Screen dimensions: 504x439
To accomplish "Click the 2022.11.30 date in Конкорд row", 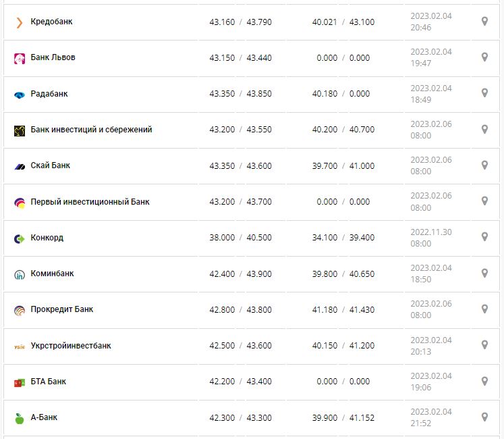I will click(430, 232).
